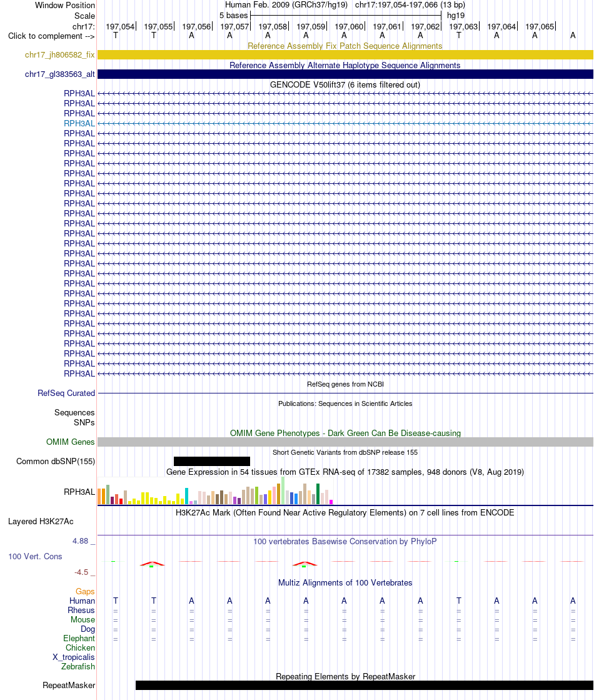Open the chr17_gl383563_alt track label
594x700 pixels.
[60, 74]
